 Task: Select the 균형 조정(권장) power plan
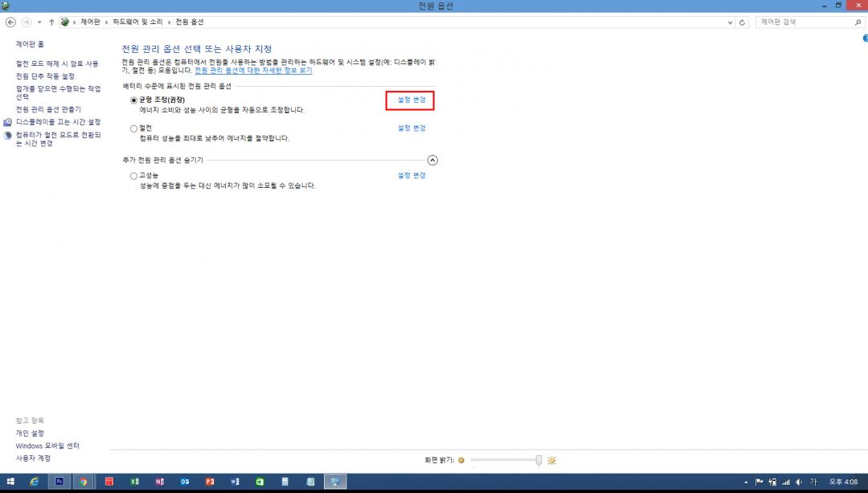(133, 100)
